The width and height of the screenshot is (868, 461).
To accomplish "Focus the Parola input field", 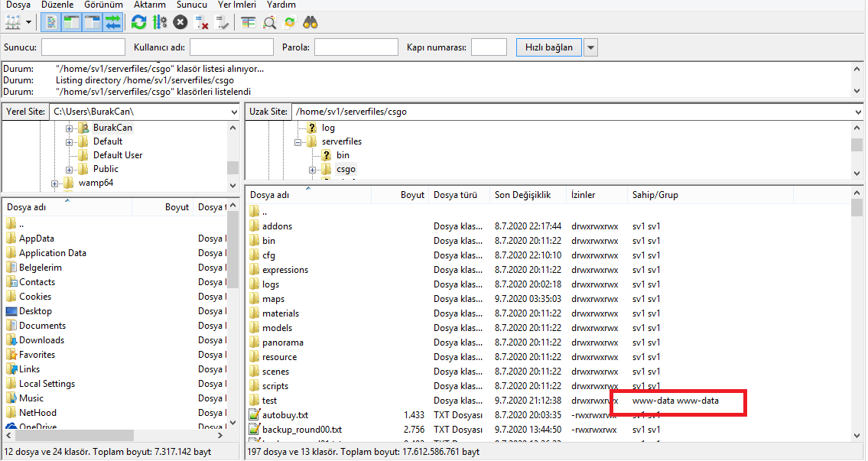I will pyautogui.click(x=356, y=47).
